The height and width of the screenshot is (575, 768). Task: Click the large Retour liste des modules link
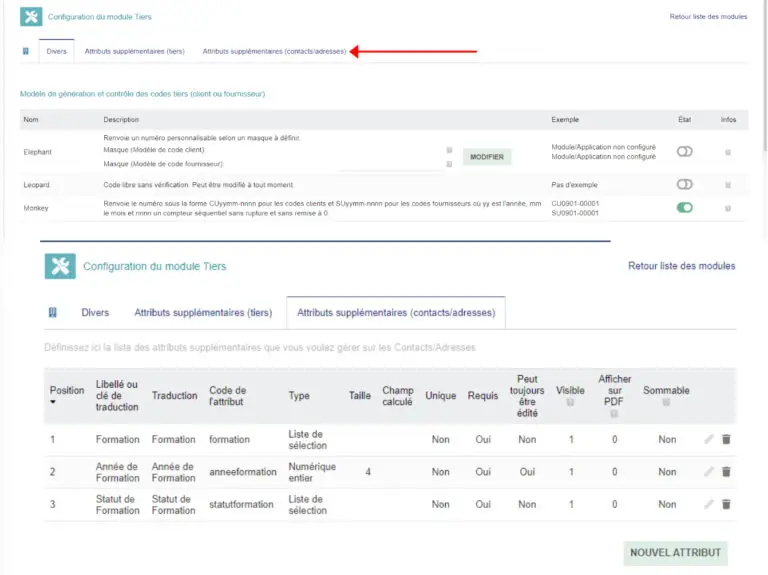click(x=681, y=266)
